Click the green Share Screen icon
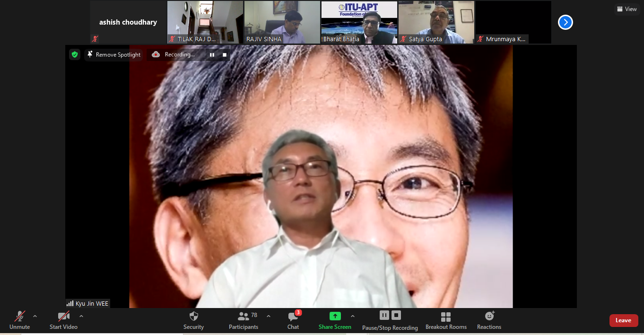The height and width of the screenshot is (335, 644). pyautogui.click(x=335, y=316)
